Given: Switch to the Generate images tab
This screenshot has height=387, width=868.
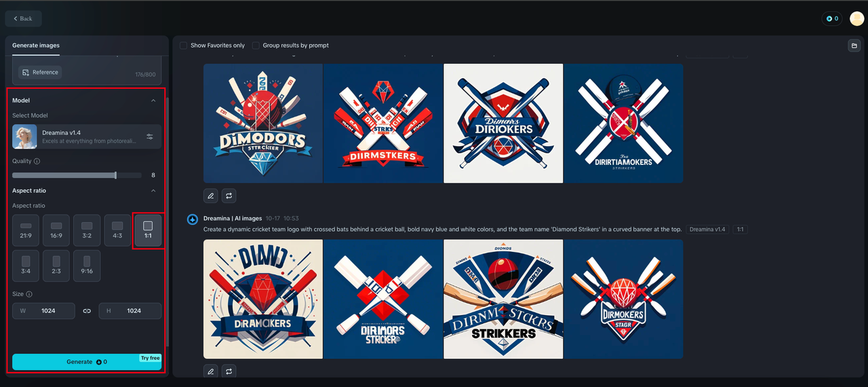Looking at the screenshot, I should point(36,45).
